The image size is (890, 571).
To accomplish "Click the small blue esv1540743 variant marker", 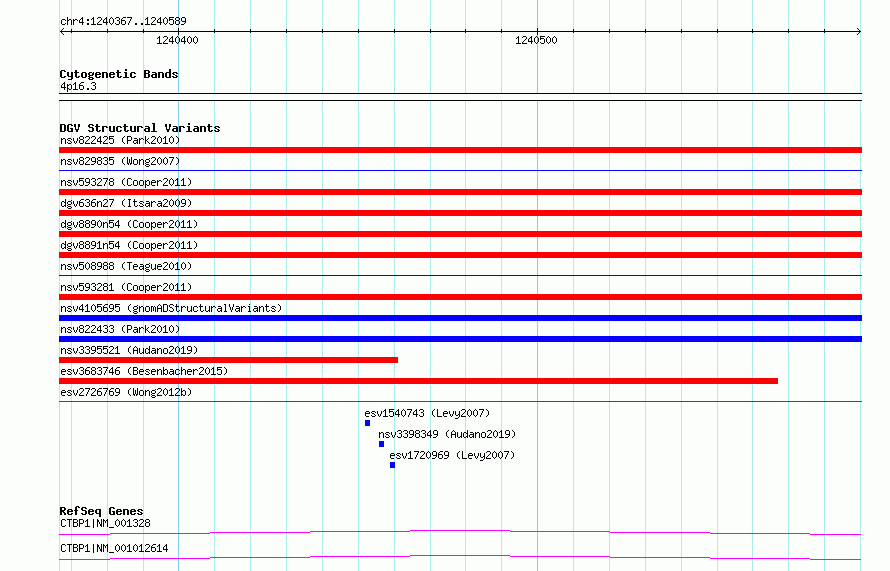I will point(367,423).
